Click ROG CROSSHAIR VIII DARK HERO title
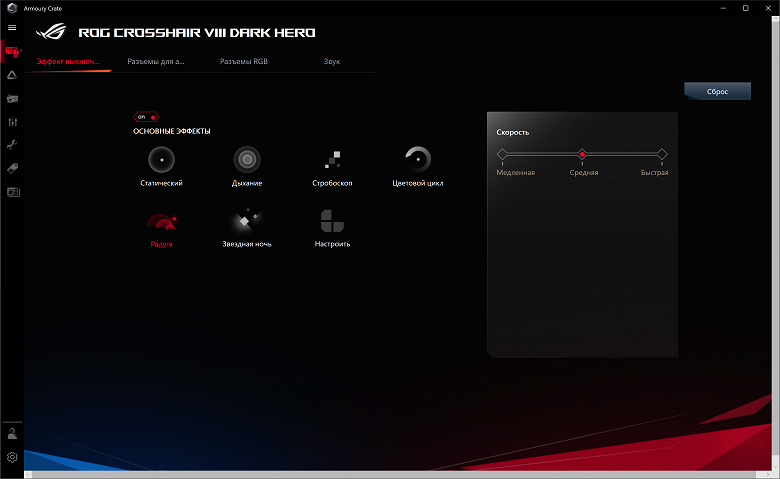The width and height of the screenshot is (780, 479). [197, 33]
